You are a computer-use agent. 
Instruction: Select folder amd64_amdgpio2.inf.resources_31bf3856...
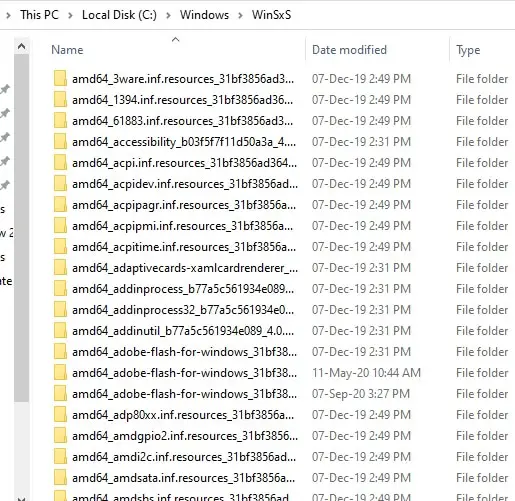pos(185,436)
